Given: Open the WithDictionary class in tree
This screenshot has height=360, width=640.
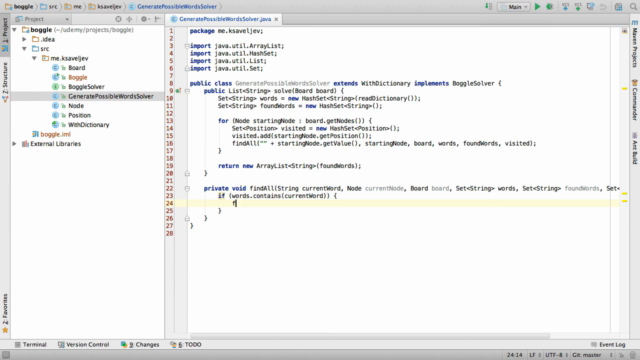Looking at the screenshot, I should pyautogui.click(x=89, y=124).
